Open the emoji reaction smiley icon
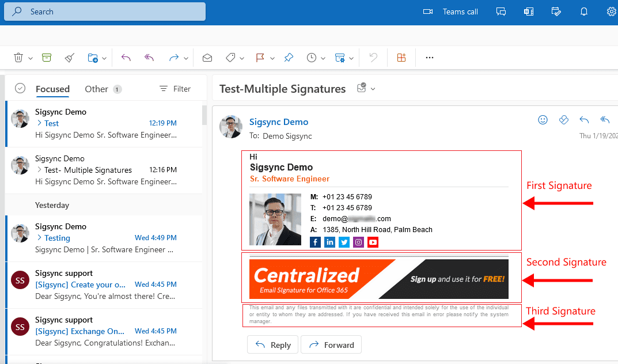 coord(543,120)
